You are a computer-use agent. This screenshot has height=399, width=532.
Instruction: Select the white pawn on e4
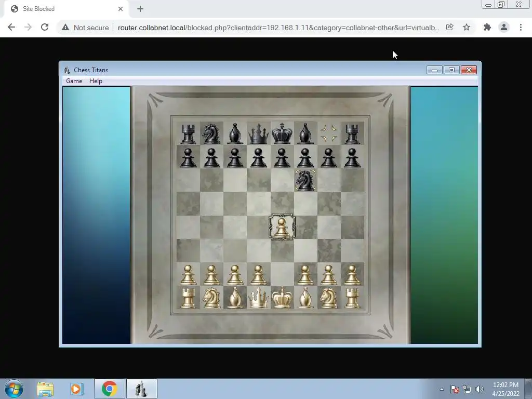point(282,227)
